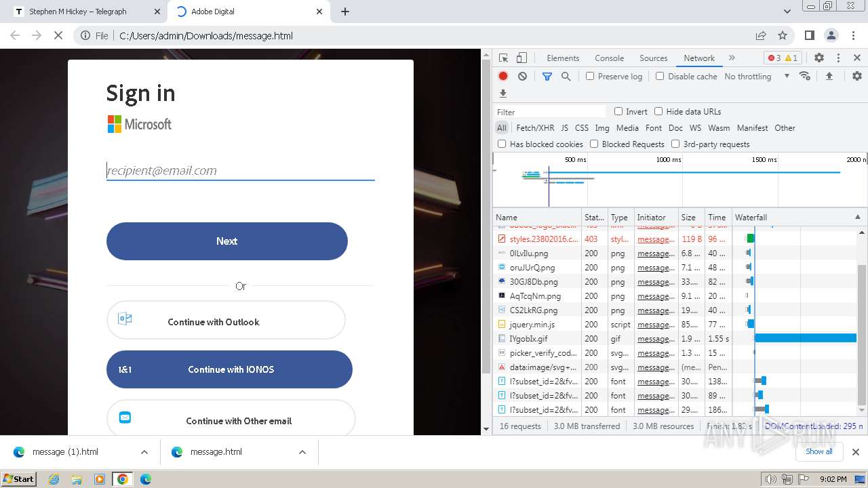The height and width of the screenshot is (488, 868).
Task: Toggle the browser side panel icon
Action: [x=810, y=36]
